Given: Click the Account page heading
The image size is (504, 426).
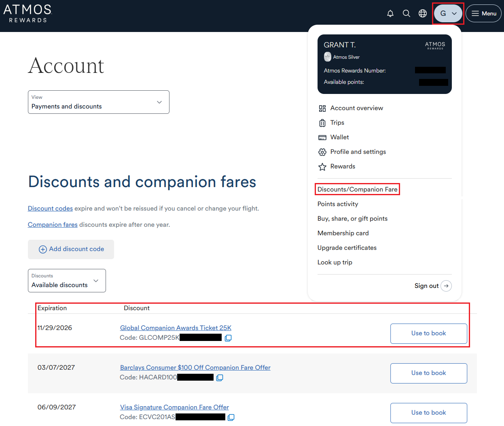Looking at the screenshot, I should click(66, 66).
